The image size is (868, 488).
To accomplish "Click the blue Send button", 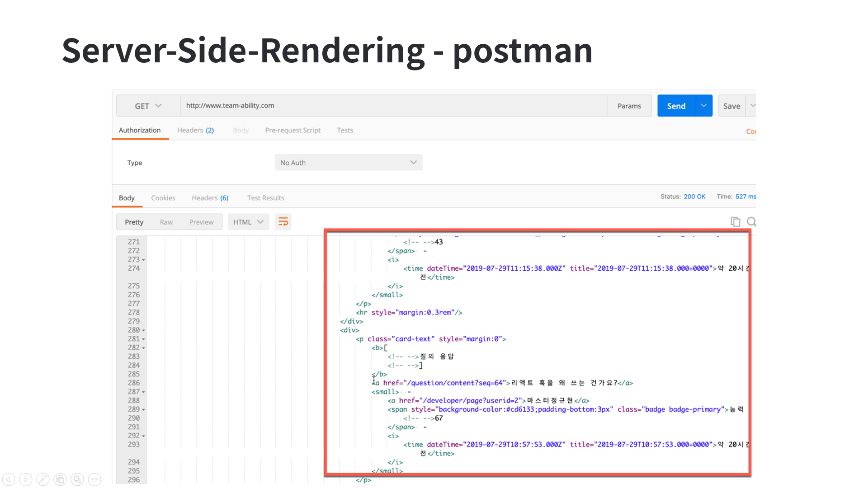I will [676, 106].
